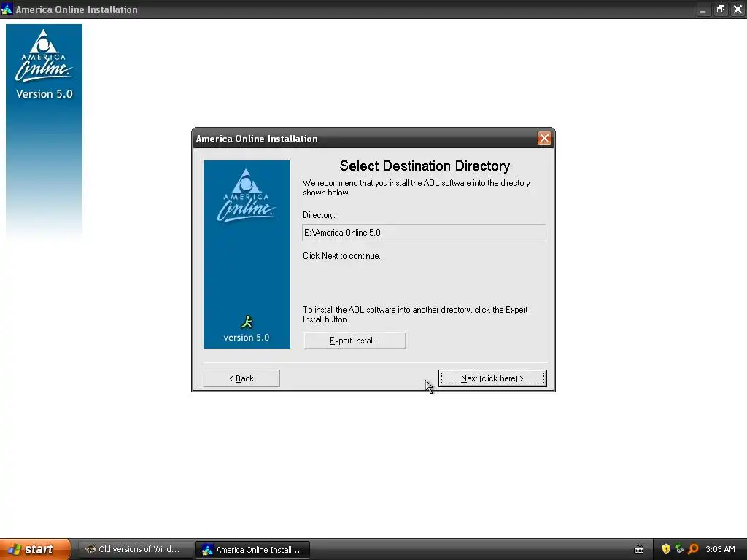Click the AIM running man icon
Viewport: 747px width, 560px height.
[247, 322]
